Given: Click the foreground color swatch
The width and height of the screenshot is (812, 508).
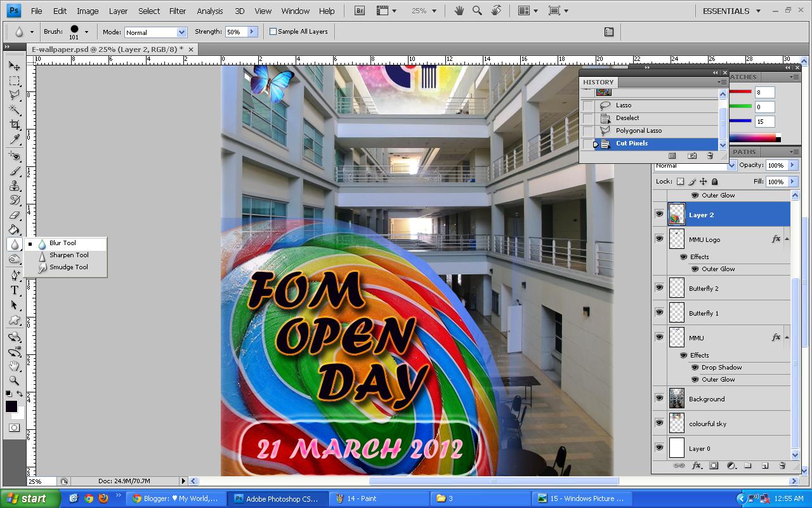Looking at the screenshot, I should [11, 406].
